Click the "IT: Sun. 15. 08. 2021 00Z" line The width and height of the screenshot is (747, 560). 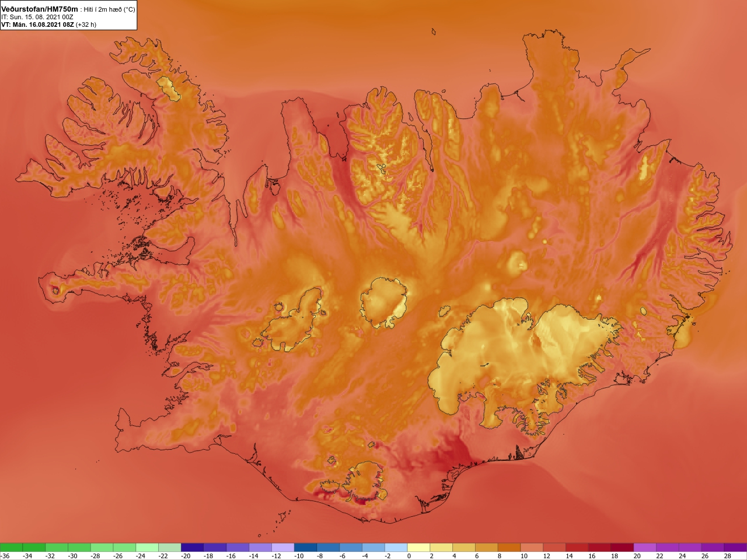[x=37, y=17]
